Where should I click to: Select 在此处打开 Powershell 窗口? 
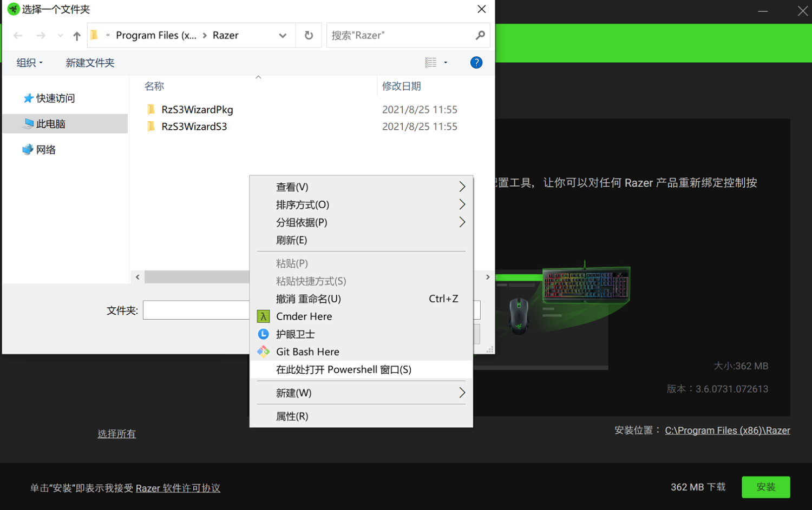(x=344, y=369)
